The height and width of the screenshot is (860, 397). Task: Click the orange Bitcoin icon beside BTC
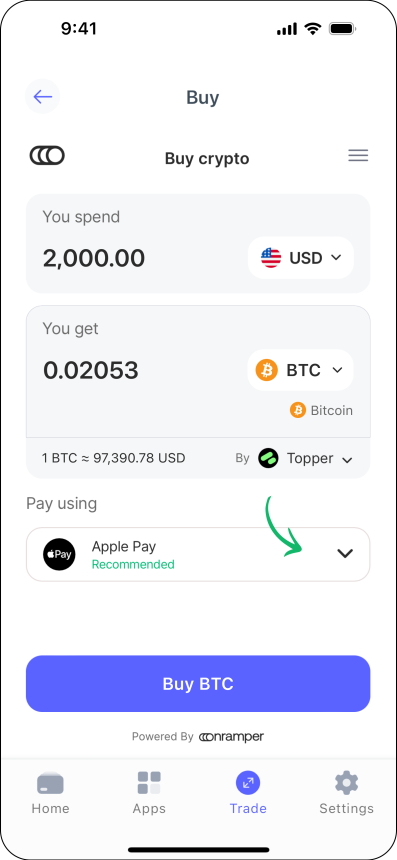click(x=266, y=370)
